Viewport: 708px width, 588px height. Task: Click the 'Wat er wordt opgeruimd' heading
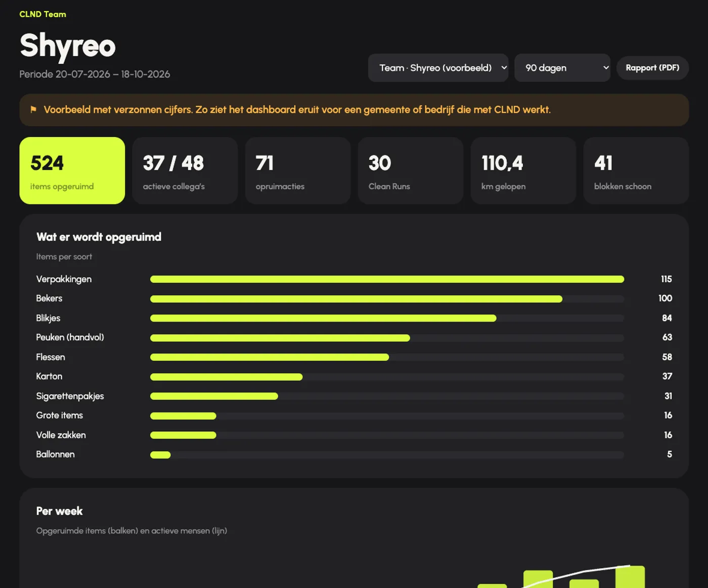tap(99, 237)
